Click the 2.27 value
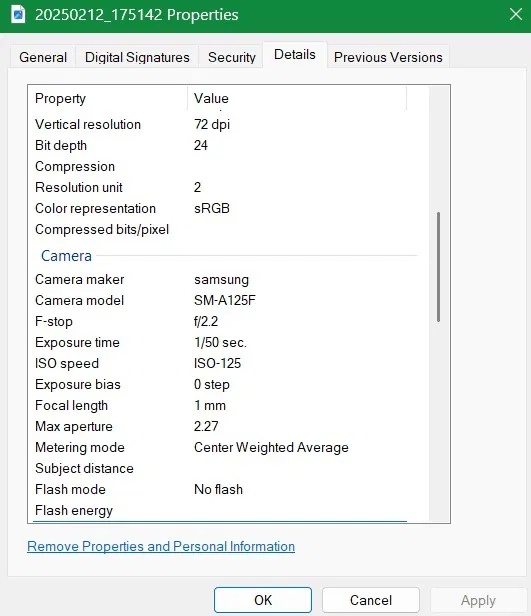This screenshot has width=531, height=616. click(x=206, y=426)
